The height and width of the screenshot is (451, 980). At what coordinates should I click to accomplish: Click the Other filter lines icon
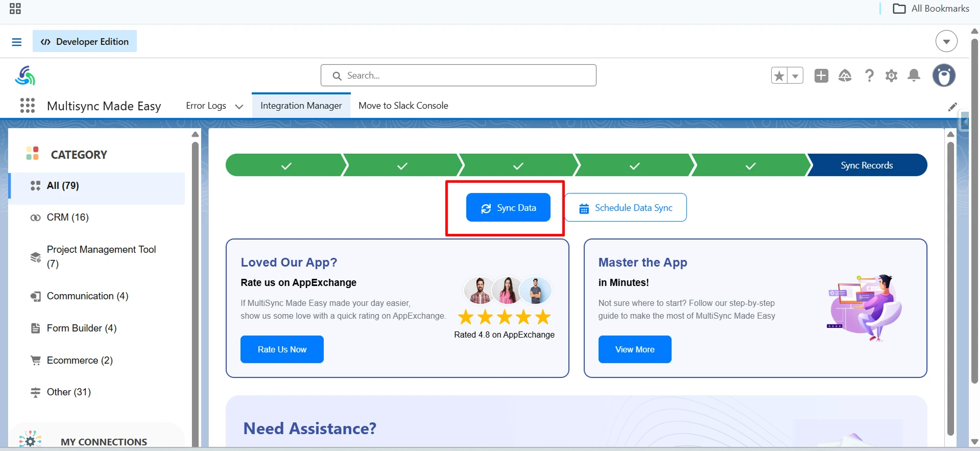point(35,392)
